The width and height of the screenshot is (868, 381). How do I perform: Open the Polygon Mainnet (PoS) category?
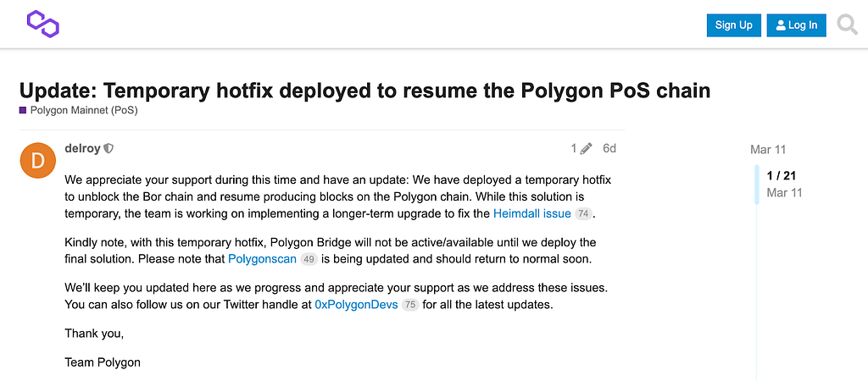tap(84, 110)
